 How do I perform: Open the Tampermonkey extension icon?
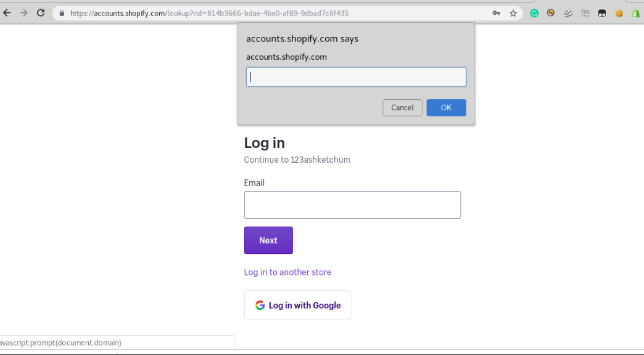tap(602, 14)
